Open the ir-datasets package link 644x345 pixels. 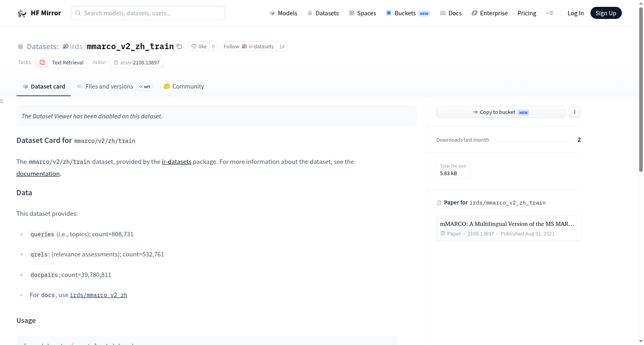(x=176, y=162)
